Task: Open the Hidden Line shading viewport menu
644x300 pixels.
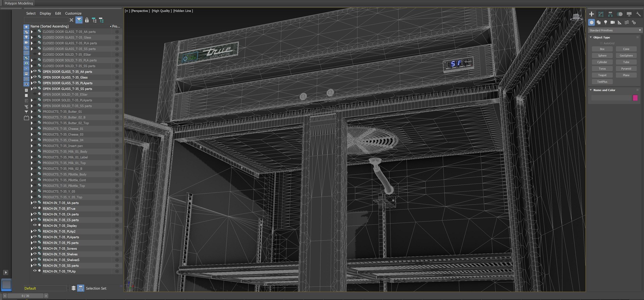Action: click(x=183, y=11)
